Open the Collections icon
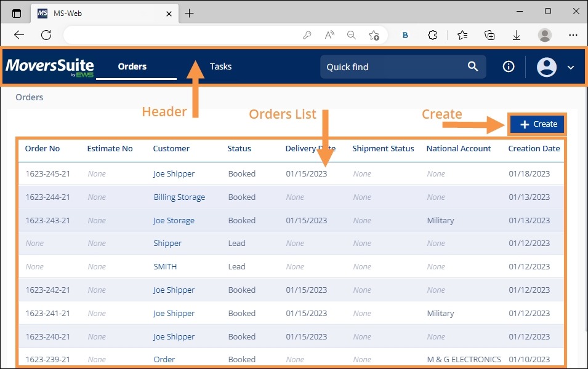Viewport: 588px width, 369px height. coord(489,35)
